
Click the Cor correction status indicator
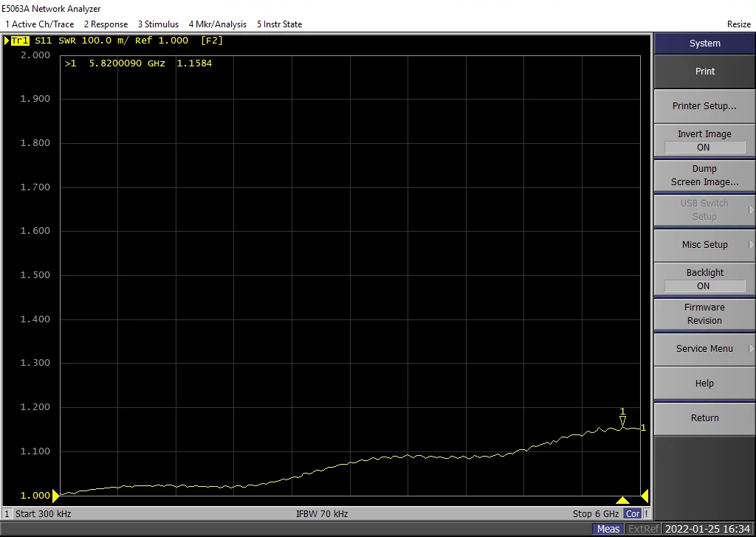pos(633,514)
